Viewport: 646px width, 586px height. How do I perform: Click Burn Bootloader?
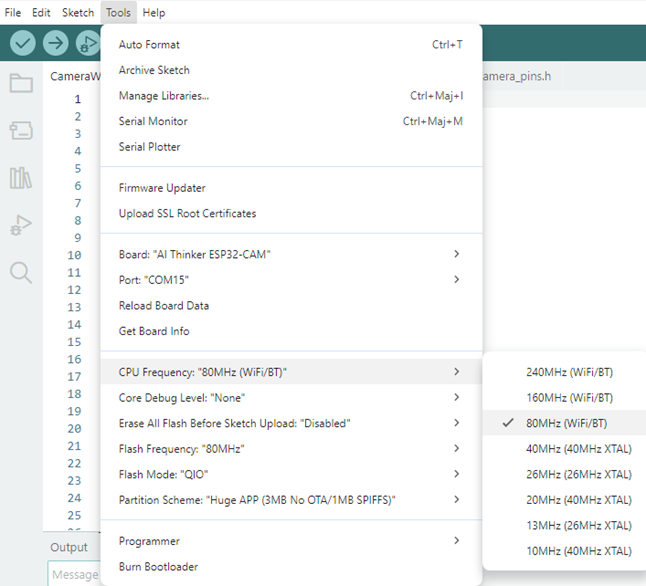(158, 567)
